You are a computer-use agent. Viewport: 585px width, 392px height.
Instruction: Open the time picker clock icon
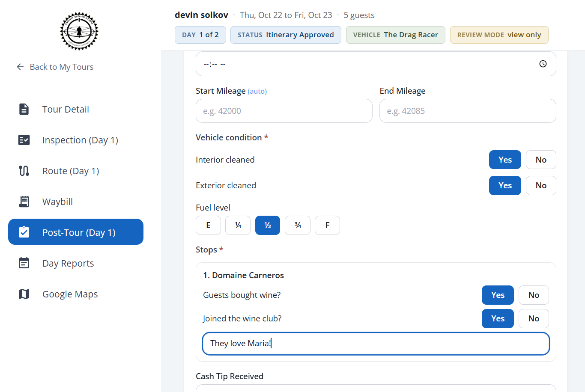[543, 64]
